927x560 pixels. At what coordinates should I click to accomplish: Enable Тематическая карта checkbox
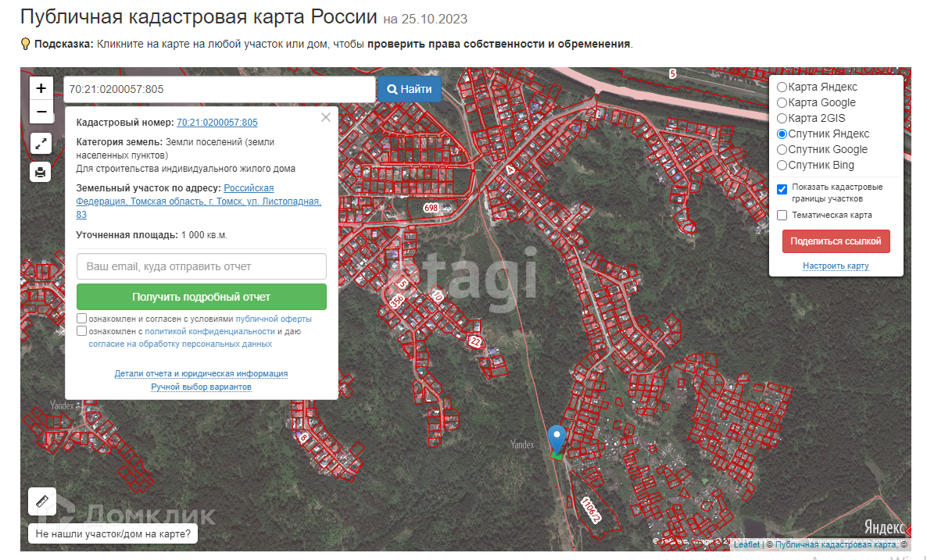click(x=782, y=215)
